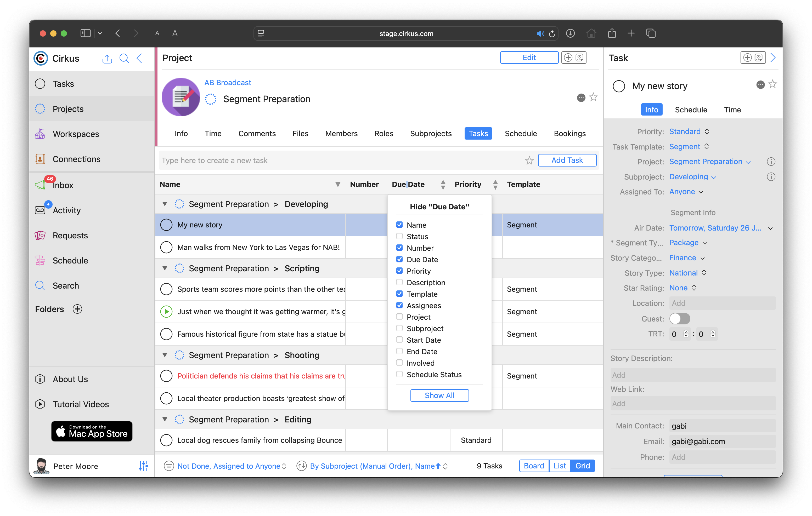812x516 pixels.
Task: Star the Segment Preparation project
Action: 593,98
